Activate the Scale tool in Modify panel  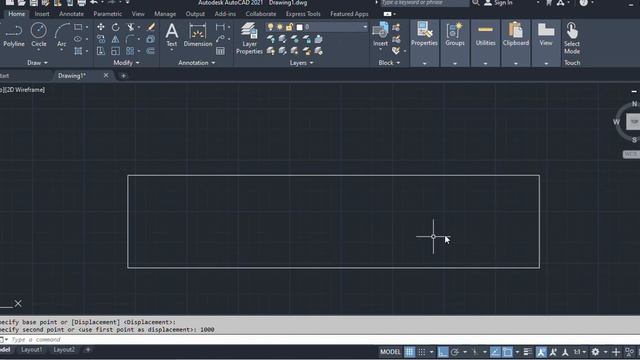tap(116, 51)
